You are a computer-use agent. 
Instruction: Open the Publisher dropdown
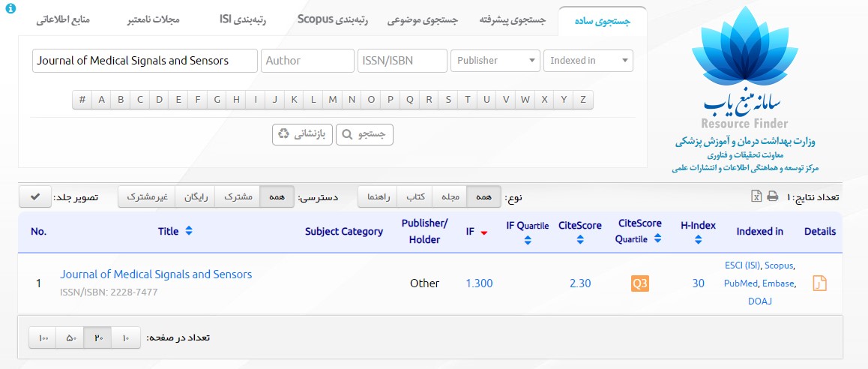[x=495, y=61]
